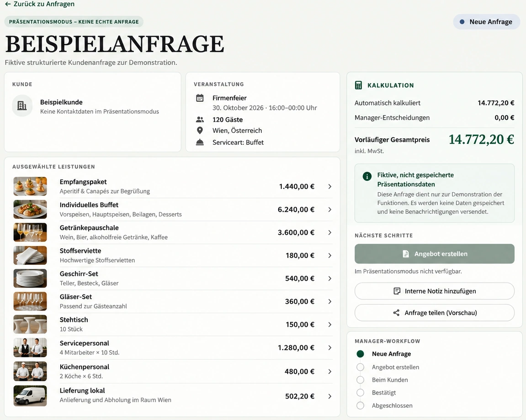526x420 pixels.
Task: Click the blue dot in Neue Anfrage badge
Action: pos(462,22)
